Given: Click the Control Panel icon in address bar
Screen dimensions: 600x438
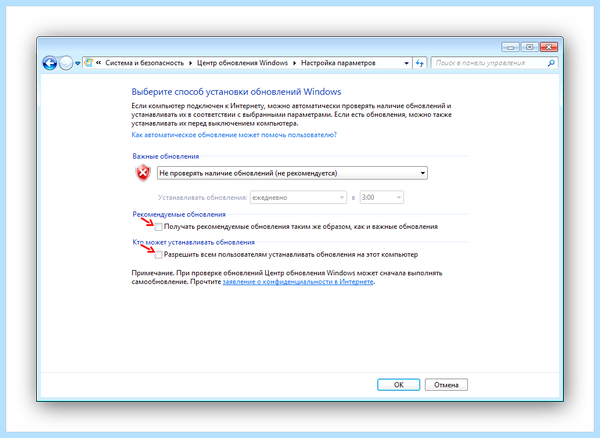Looking at the screenshot, I should coord(88,63).
